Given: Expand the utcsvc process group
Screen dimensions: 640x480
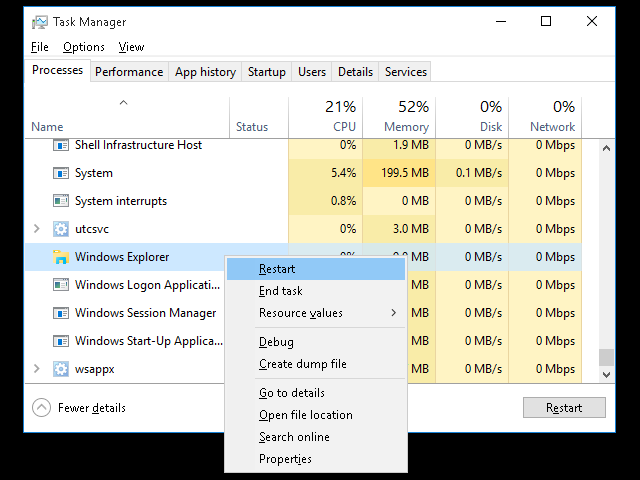Looking at the screenshot, I should 37,229.
